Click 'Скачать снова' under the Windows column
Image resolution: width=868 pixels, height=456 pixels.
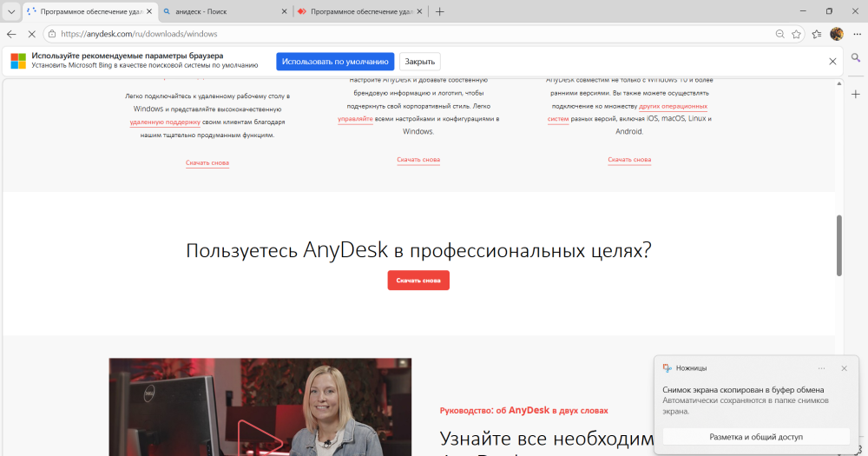point(207,163)
